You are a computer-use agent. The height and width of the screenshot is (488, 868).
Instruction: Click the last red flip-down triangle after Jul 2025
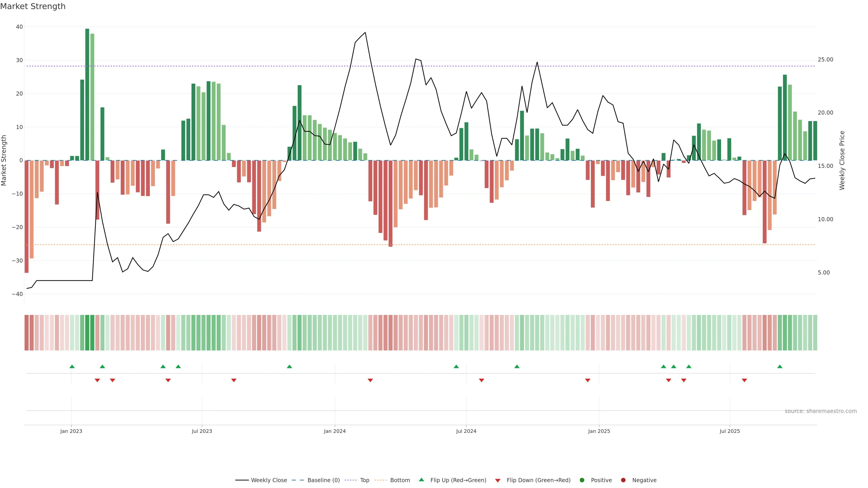[744, 380]
